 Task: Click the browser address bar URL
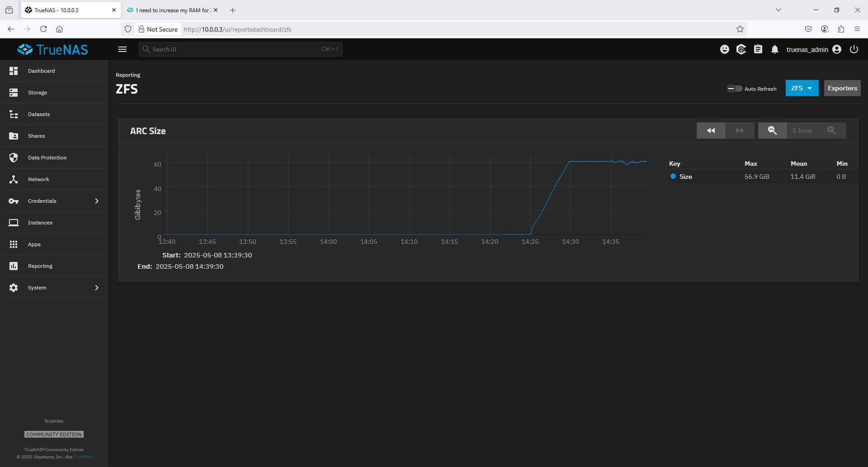pyautogui.click(x=237, y=29)
